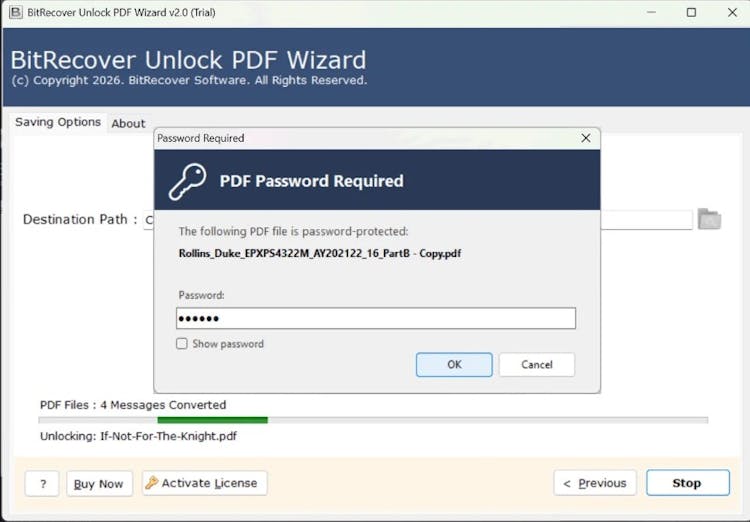Viewport: 750px width, 522px height.
Task: Focus the Password input field
Action: pos(376,318)
